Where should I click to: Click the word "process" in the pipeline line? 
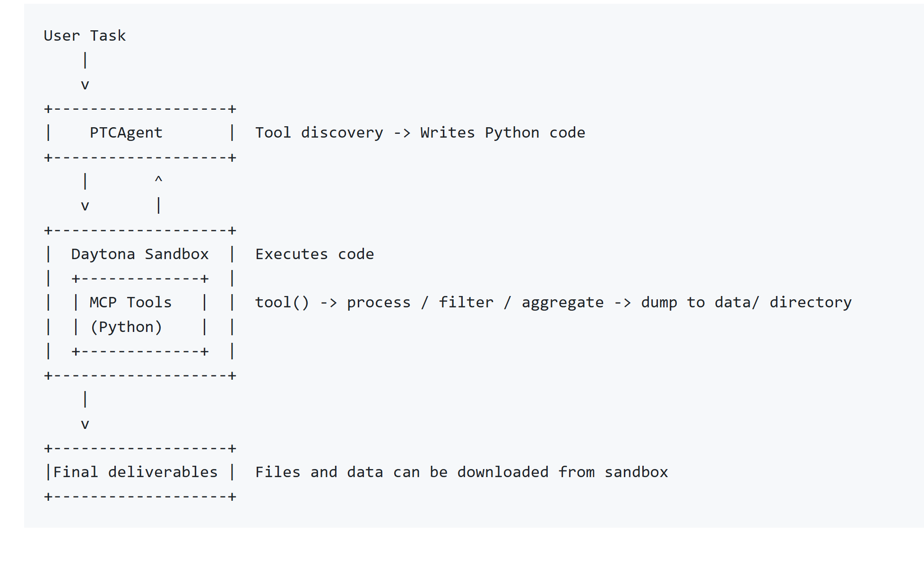point(379,303)
